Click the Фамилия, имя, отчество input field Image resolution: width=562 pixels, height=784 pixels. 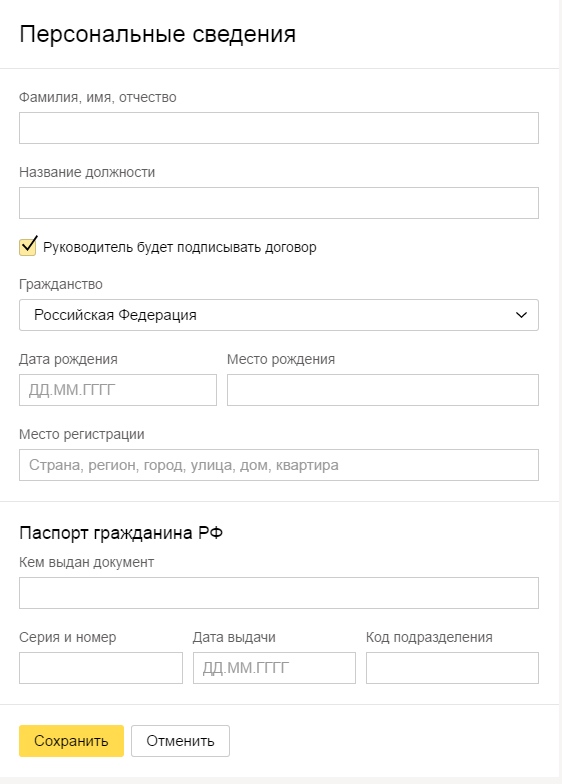279,128
